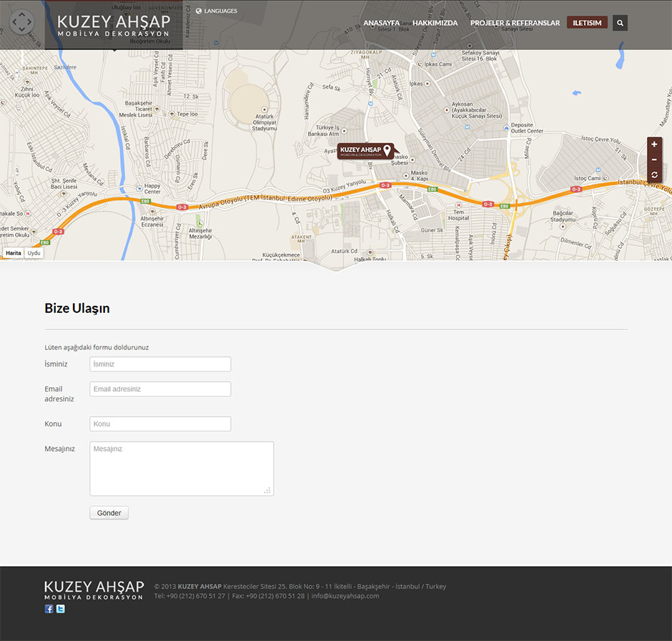This screenshot has height=641, width=672.
Task: Click the Masko 4. Kapı map label
Action: (419, 176)
